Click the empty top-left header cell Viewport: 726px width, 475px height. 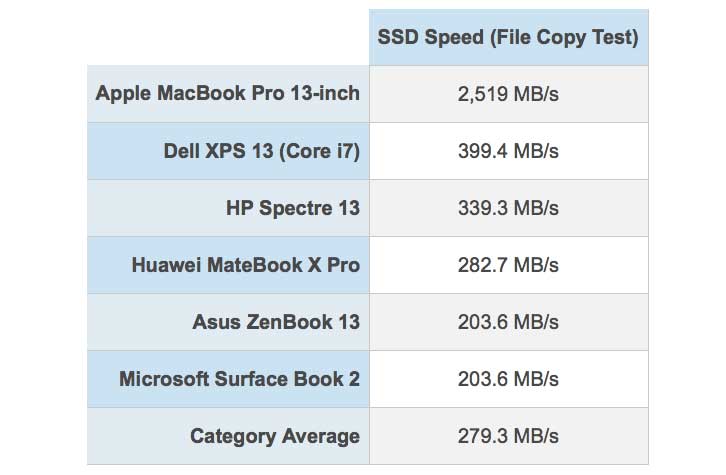tap(228, 37)
